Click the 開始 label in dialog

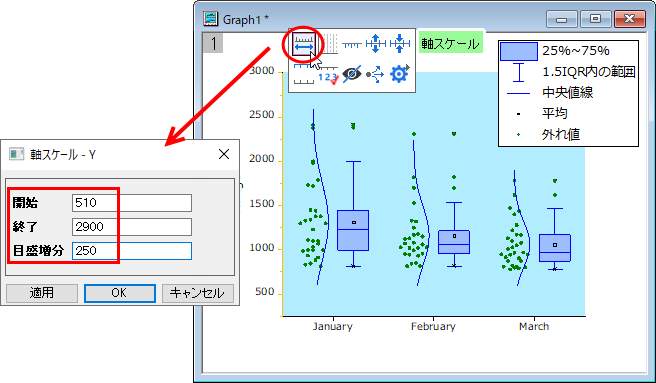tap(25, 203)
